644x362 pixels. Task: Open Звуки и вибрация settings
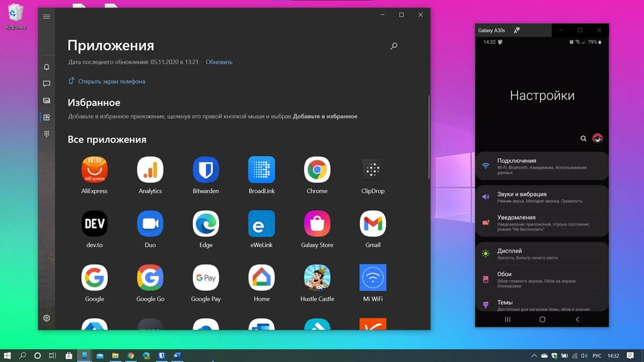coord(542,197)
